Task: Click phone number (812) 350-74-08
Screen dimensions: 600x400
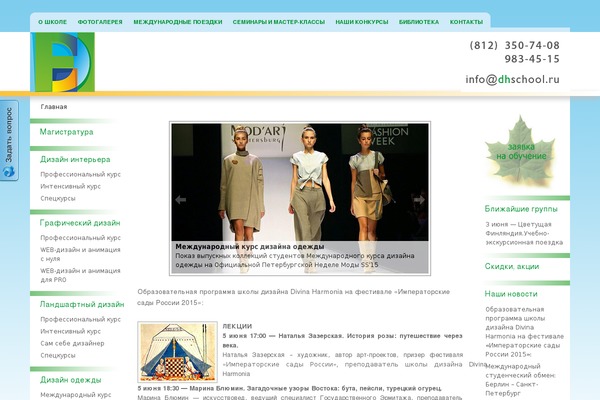Action: click(x=515, y=45)
